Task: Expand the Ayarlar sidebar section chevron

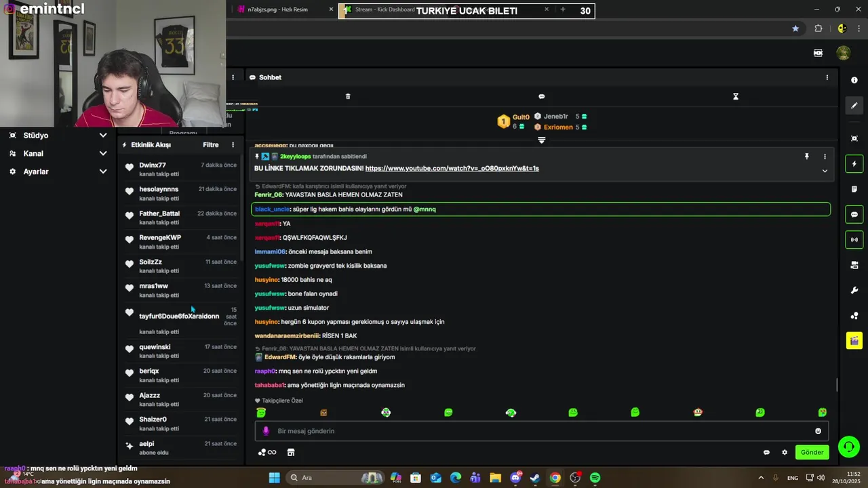Action: coord(103,172)
